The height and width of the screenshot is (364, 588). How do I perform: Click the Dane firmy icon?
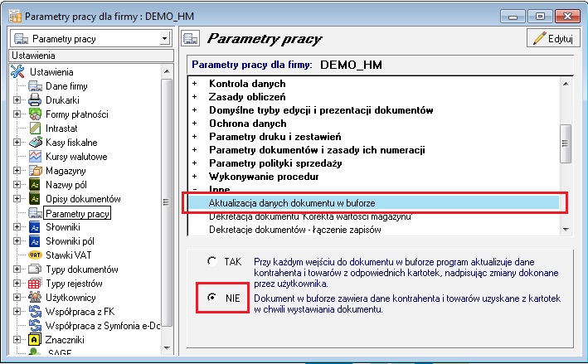tap(35, 86)
